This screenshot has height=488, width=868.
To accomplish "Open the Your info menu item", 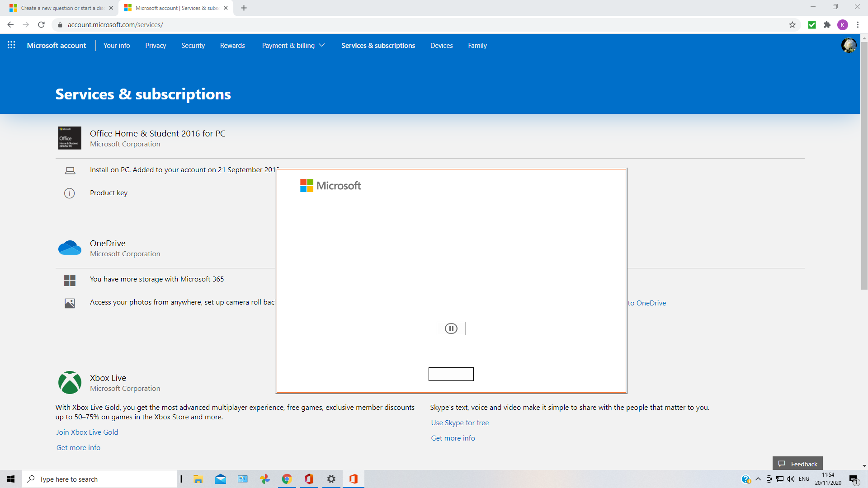I will point(117,45).
